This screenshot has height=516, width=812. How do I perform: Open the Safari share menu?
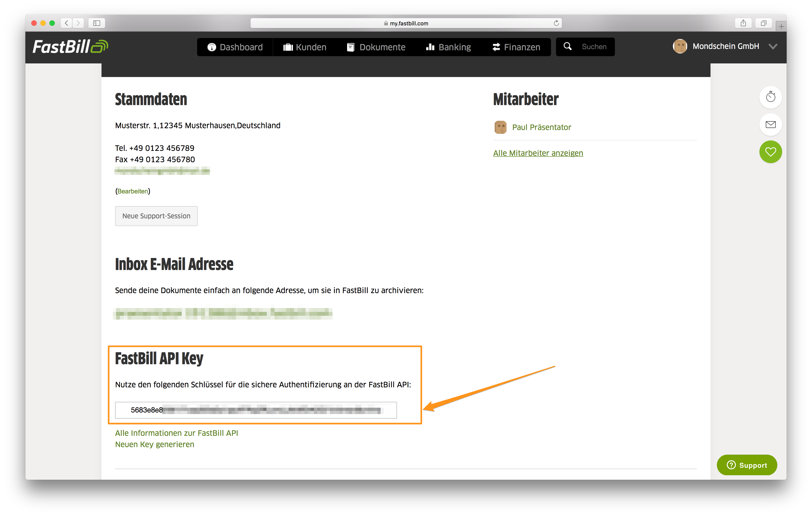click(x=743, y=23)
